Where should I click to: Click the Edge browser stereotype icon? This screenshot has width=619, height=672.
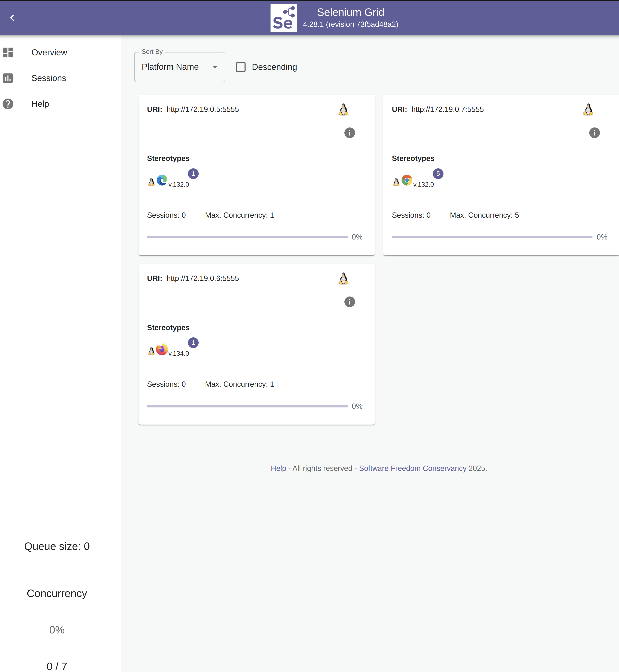coord(162,180)
